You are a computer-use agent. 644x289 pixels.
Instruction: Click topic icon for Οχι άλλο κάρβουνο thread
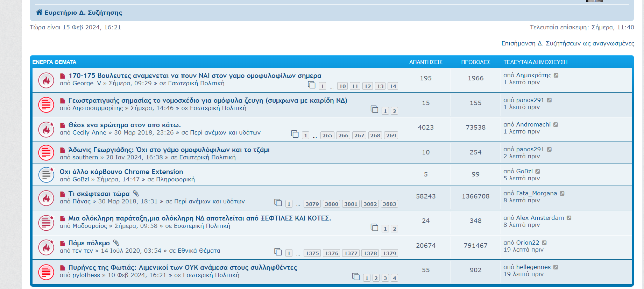pos(46,175)
